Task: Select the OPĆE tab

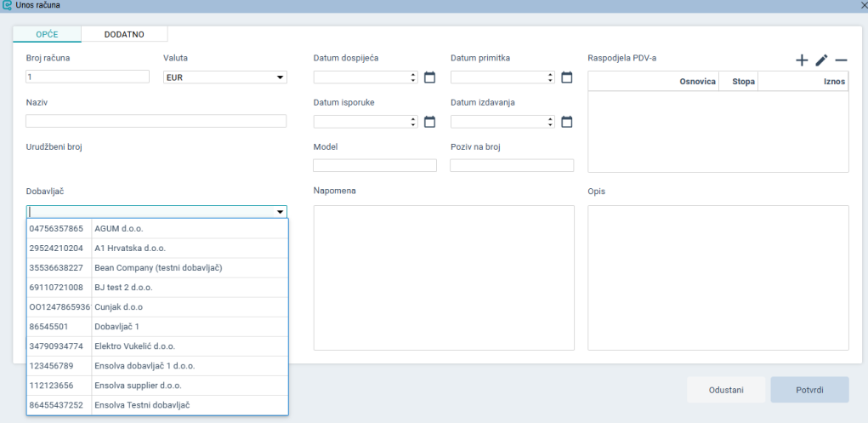Action: (47, 34)
